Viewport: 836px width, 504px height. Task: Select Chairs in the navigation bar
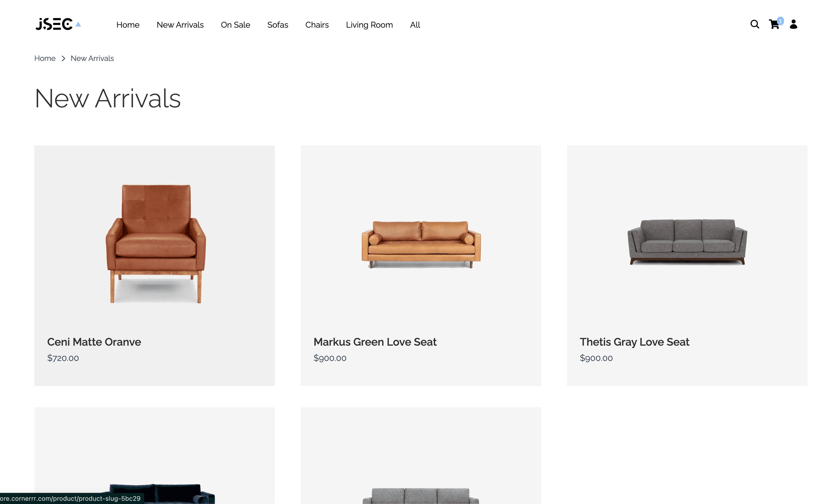point(317,25)
